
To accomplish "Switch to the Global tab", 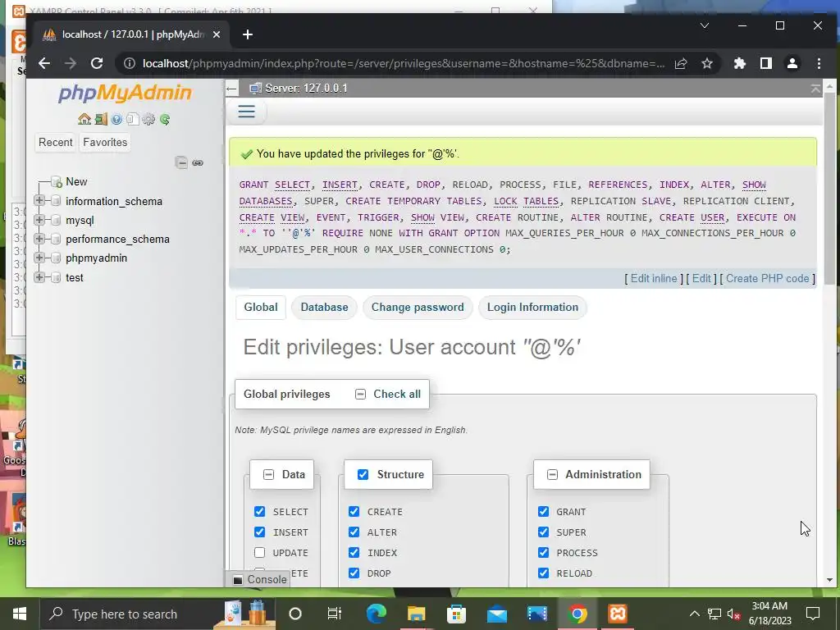I will [x=261, y=308].
